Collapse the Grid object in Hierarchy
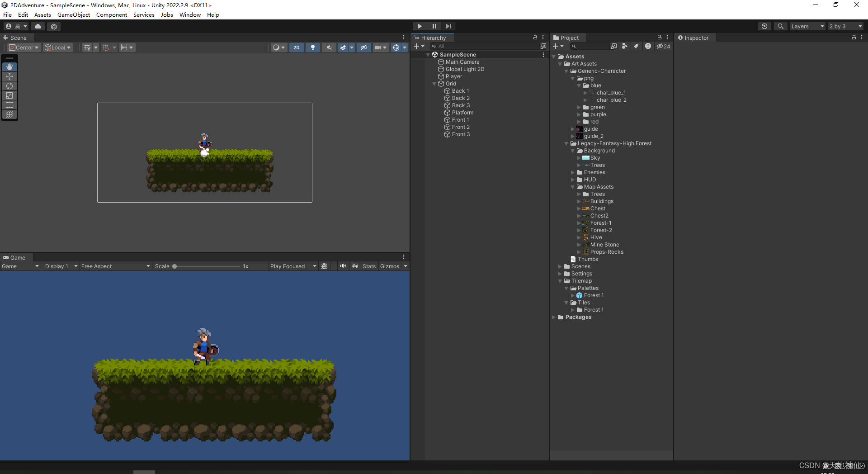Screen dimensions: 868x474 pos(434,84)
